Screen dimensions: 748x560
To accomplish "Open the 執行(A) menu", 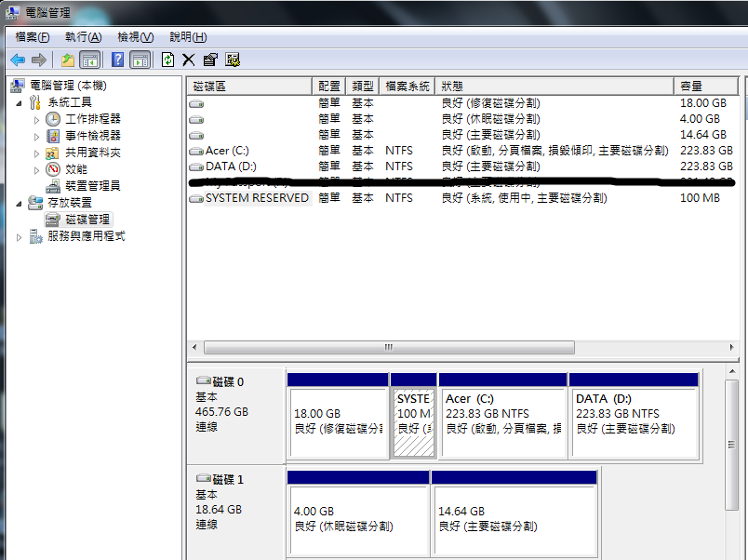I will pos(85,36).
